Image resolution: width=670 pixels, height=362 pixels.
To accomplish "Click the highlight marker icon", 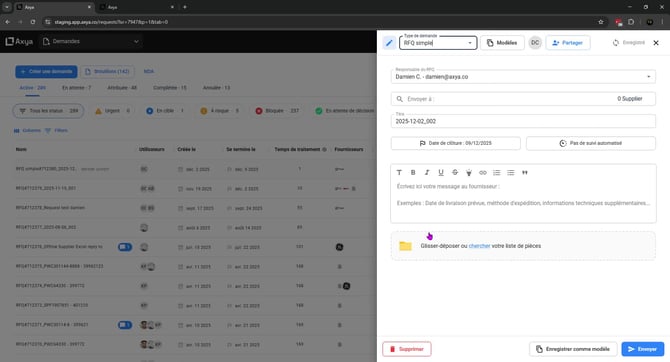I will [x=469, y=173].
